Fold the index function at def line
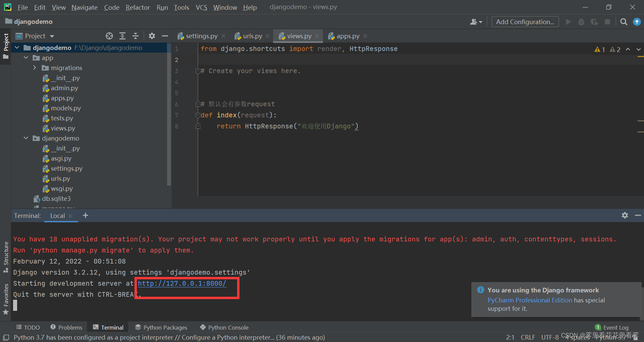 tap(198, 115)
